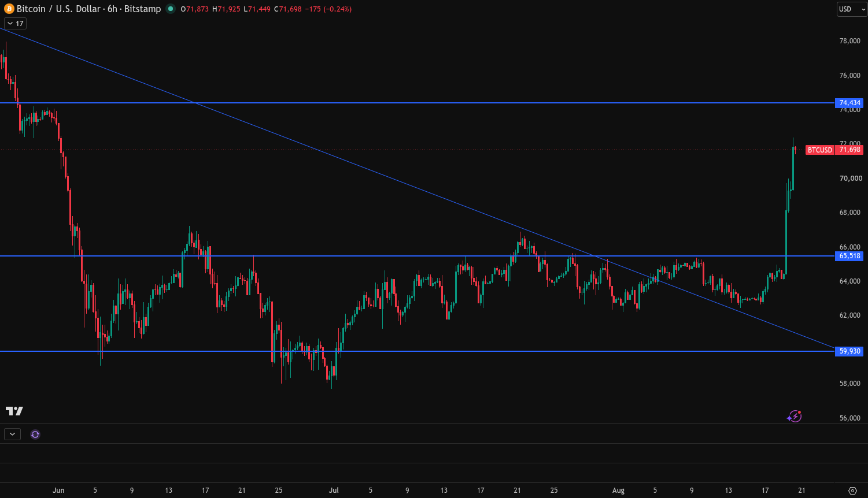Collapse the indicator legend showing 17
Viewport: 868px width, 498px height.
(x=15, y=24)
